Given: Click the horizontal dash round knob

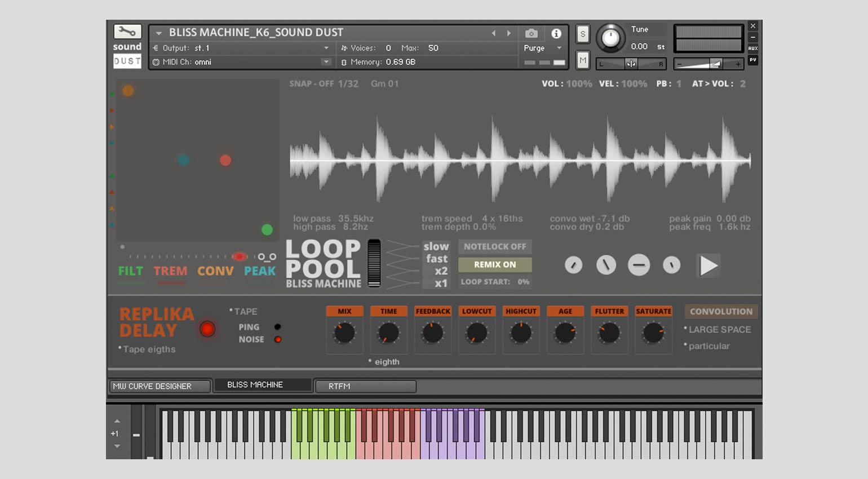Looking at the screenshot, I should [x=639, y=265].
